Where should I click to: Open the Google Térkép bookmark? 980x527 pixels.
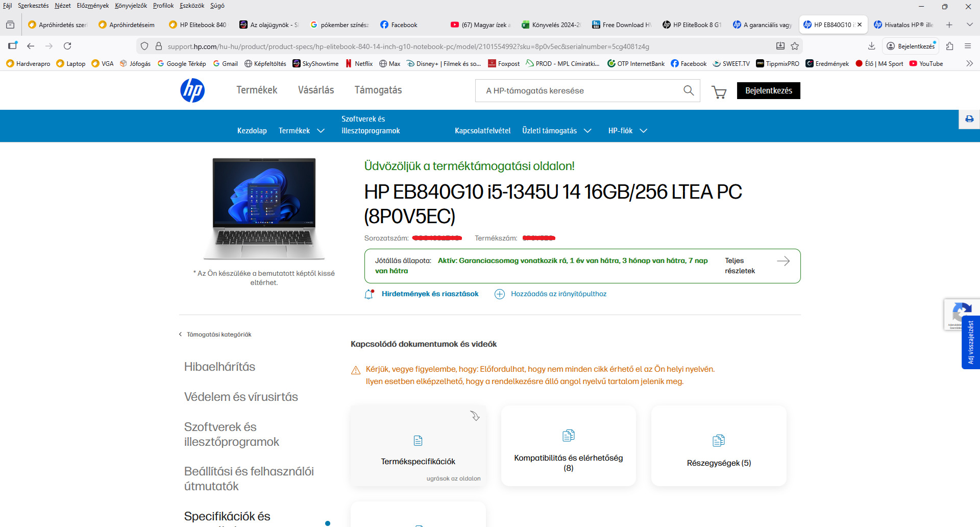pos(181,63)
